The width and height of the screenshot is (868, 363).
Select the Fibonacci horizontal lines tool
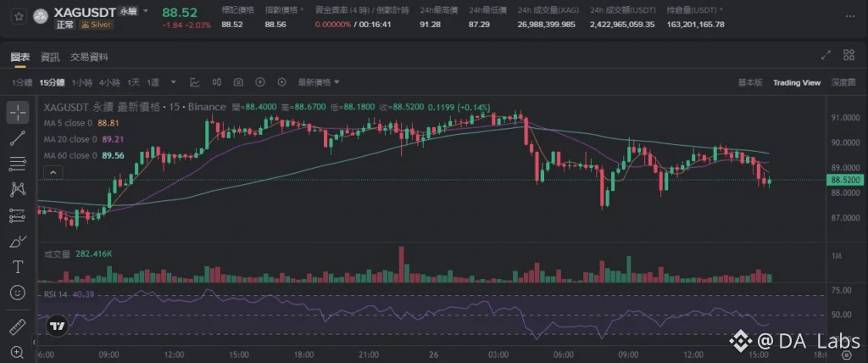pos(18,164)
